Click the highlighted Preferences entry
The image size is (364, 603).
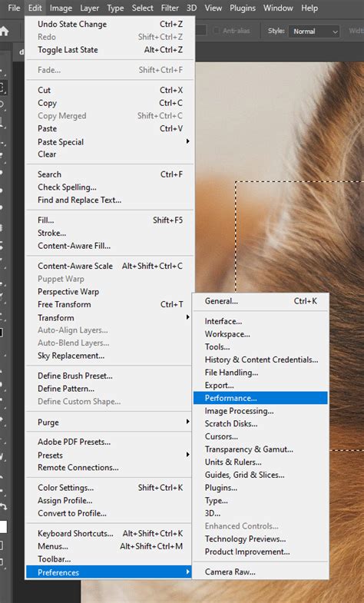coord(110,572)
